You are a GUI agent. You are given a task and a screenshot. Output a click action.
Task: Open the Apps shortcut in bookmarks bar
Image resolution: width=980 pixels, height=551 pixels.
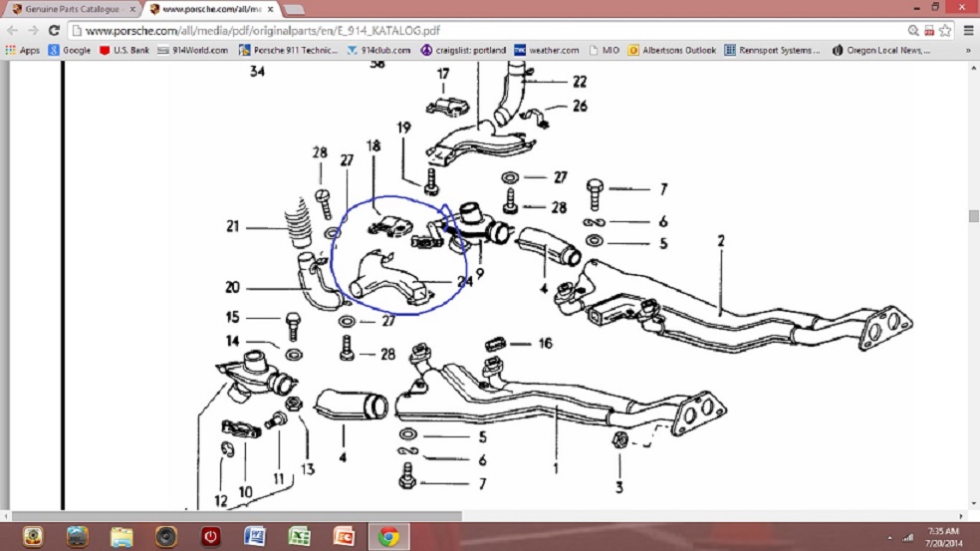[x=24, y=50]
